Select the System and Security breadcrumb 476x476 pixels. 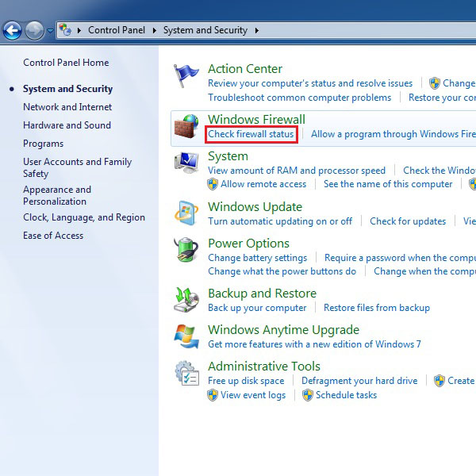pos(205,30)
